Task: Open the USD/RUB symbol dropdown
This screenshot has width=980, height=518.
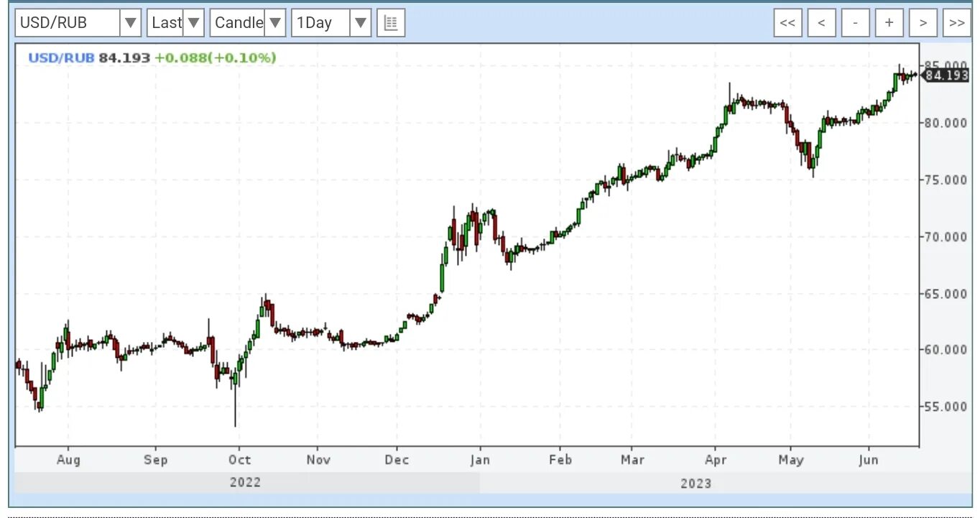Action: (x=78, y=23)
